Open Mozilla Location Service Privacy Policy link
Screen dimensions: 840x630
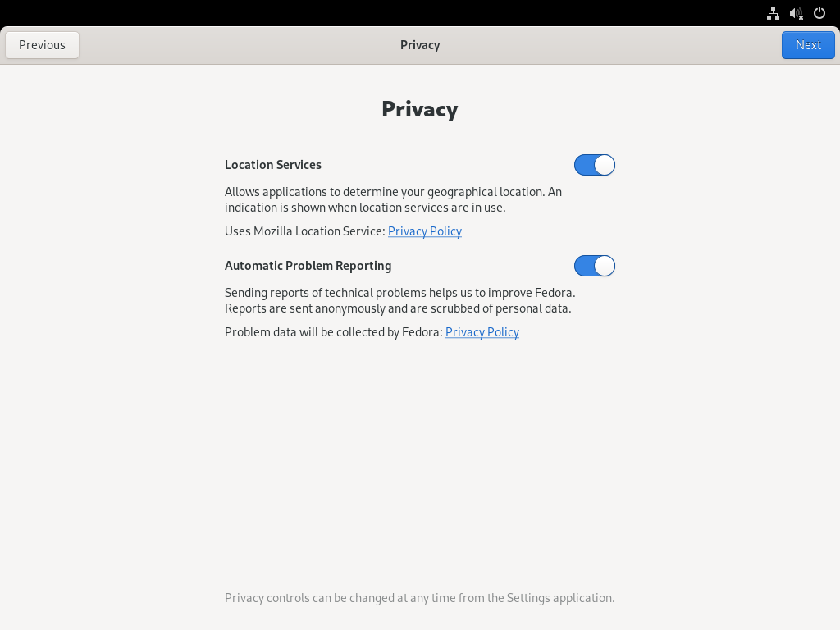(x=425, y=231)
